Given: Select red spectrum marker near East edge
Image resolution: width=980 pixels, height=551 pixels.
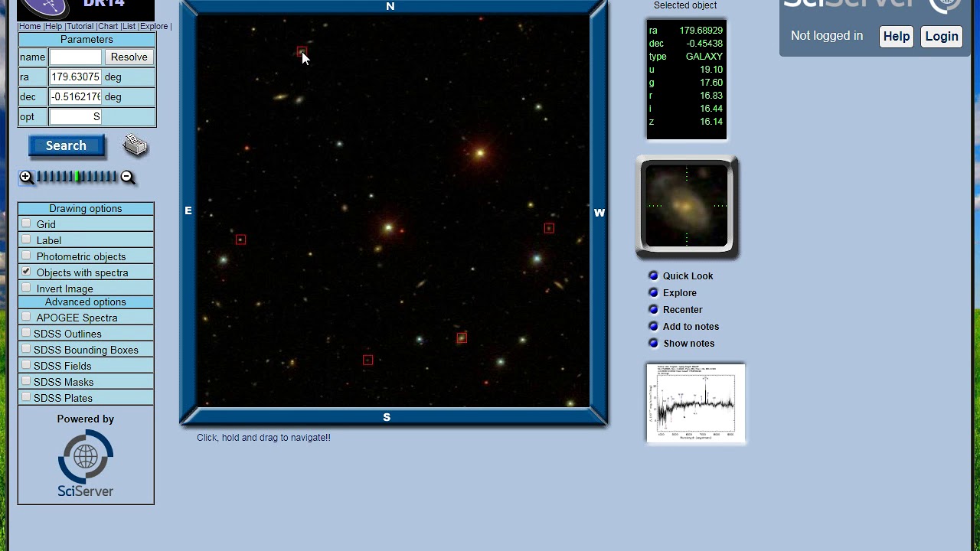Looking at the screenshot, I should click(240, 240).
